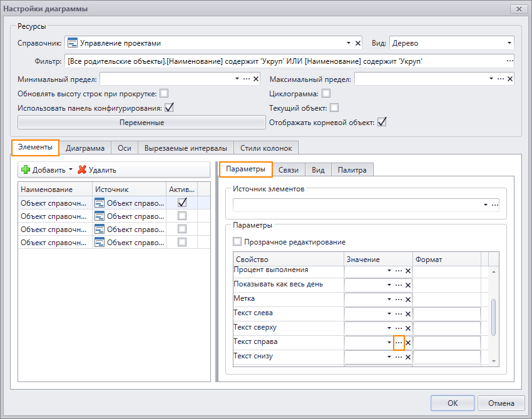Open the Палитра tab
Screen dimensions: 532x419
[352, 170]
